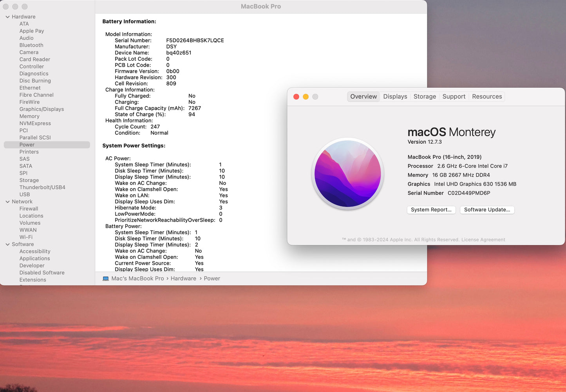Minimize the About This Mac window
The width and height of the screenshot is (566, 392).
[x=306, y=97]
